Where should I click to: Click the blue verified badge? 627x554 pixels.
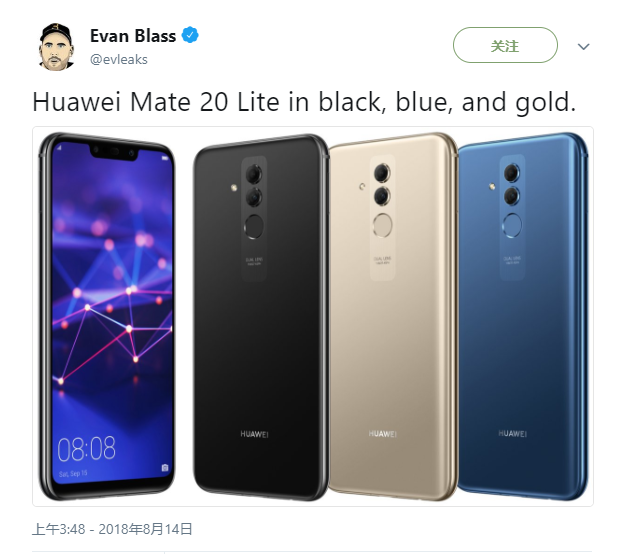pos(190,35)
